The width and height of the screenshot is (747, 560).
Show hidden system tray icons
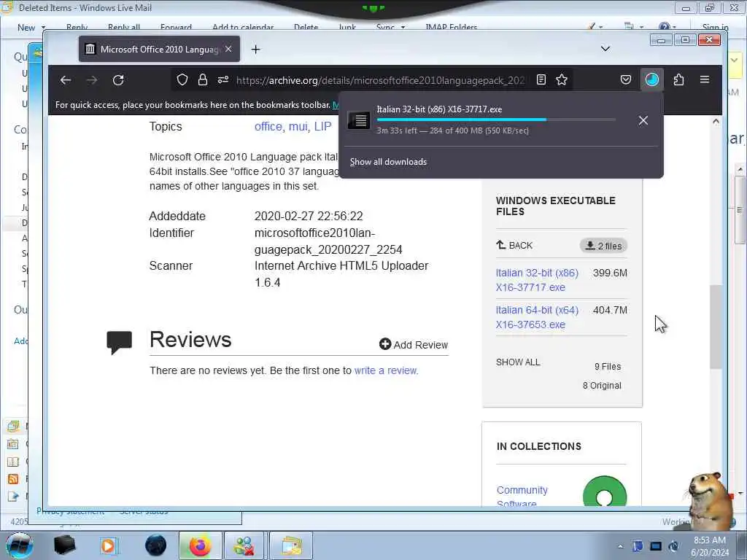[620, 546]
